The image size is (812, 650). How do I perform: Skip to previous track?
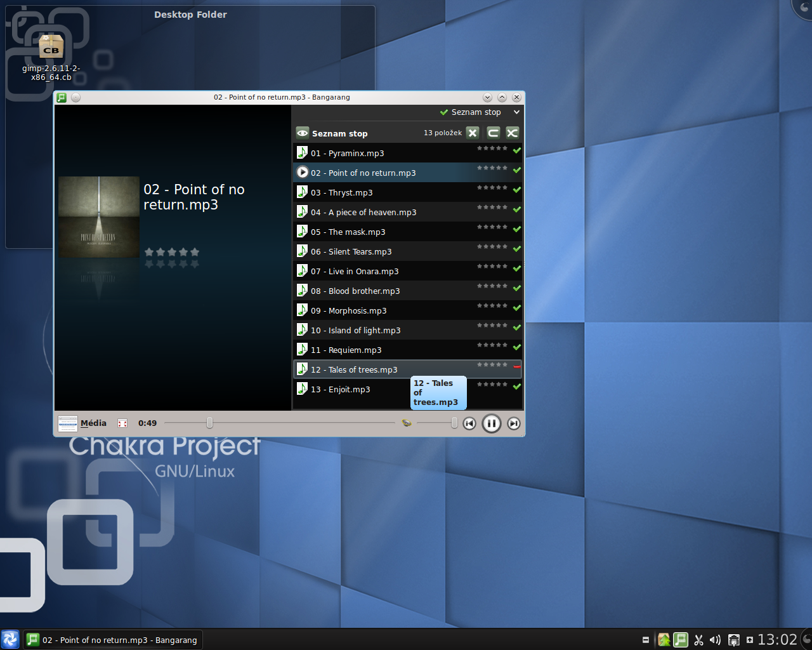coord(469,423)
